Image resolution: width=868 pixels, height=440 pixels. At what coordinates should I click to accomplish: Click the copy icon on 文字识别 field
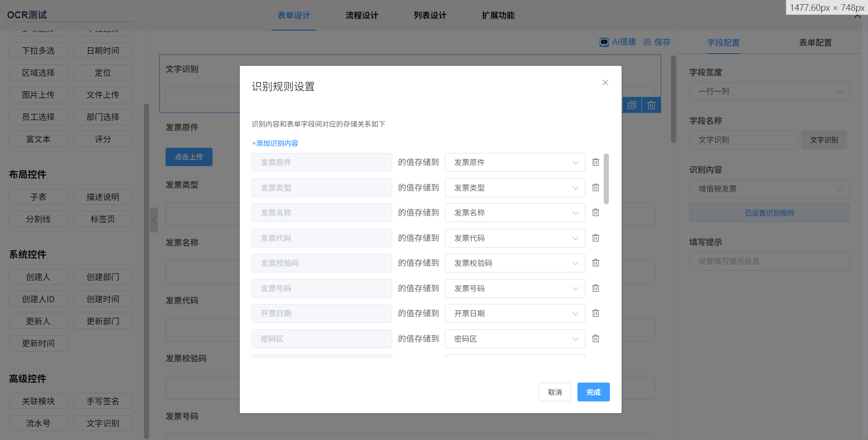point(632,105)
